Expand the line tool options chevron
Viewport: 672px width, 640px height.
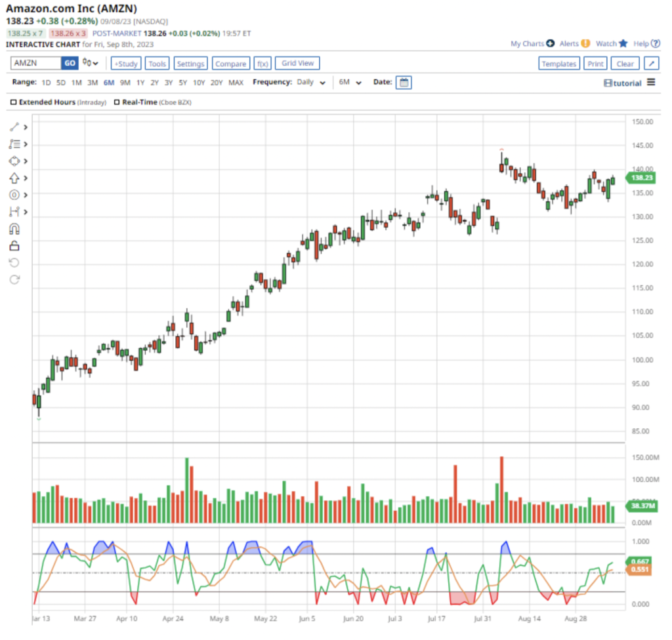26,127
